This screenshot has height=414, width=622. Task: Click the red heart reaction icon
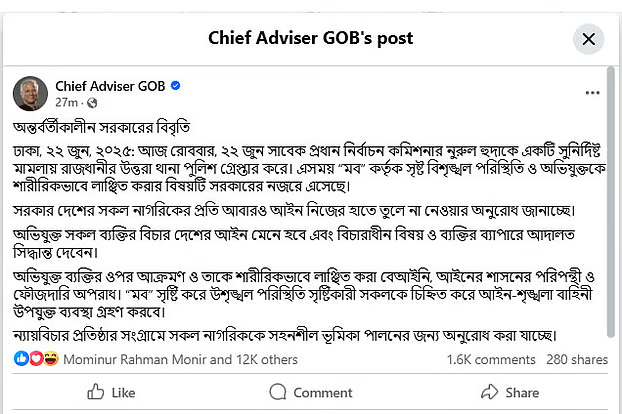pyautogui.click(x=36, y=358)
